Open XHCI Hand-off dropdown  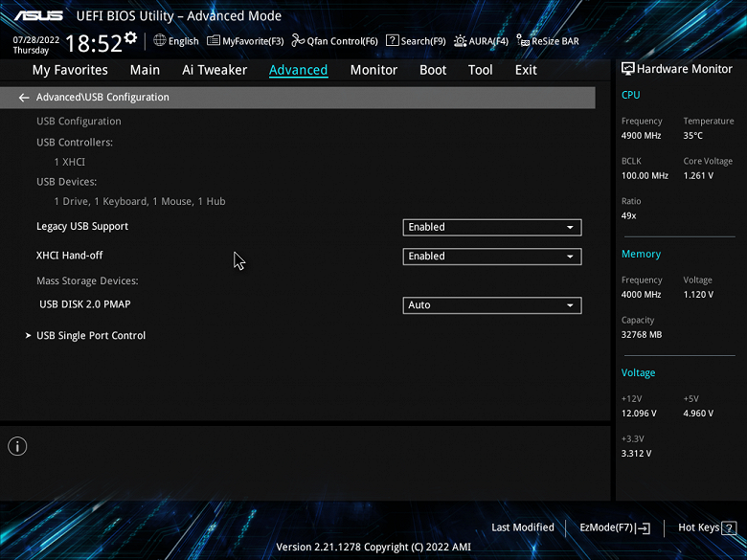pos(492,257)
